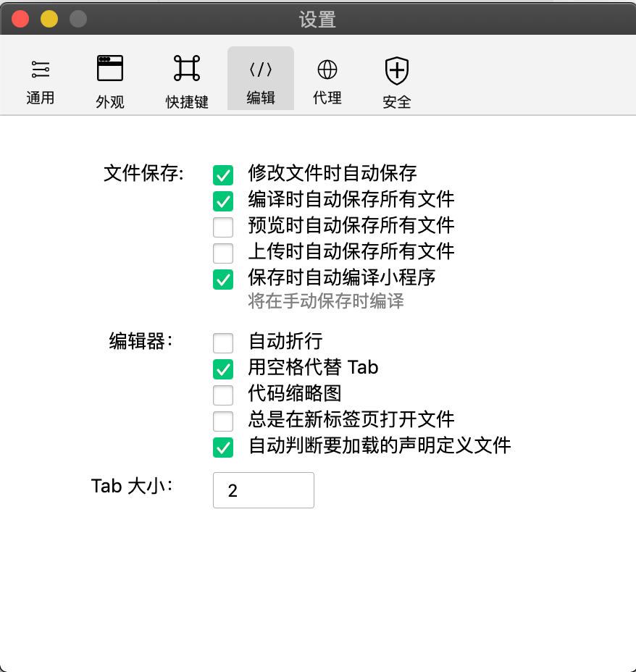Switch to the 代理 tab label
This screenshot has height=672, width=636.
tap(327, 98)
